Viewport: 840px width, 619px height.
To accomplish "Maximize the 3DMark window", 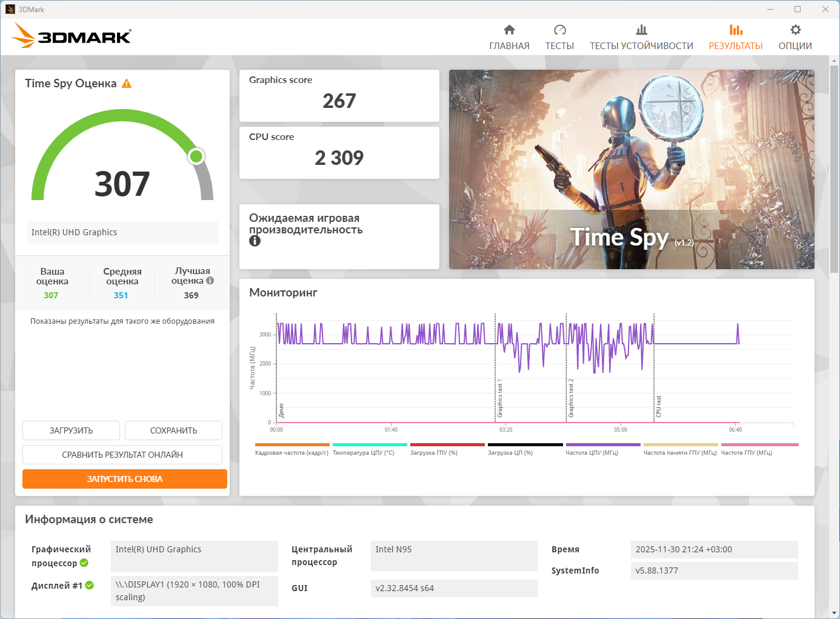I will pyautogui.click(x=798, y=9).
